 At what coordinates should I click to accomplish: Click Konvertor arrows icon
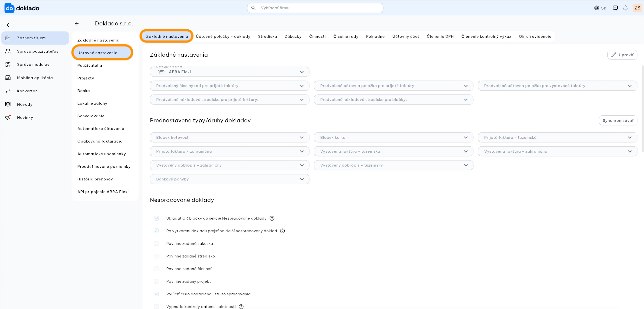point(8,91)
